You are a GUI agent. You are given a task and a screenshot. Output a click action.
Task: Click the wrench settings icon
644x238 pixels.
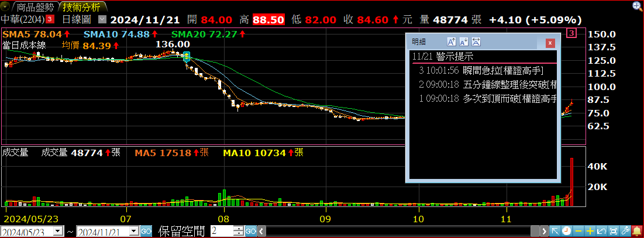[x=625, y=231]
